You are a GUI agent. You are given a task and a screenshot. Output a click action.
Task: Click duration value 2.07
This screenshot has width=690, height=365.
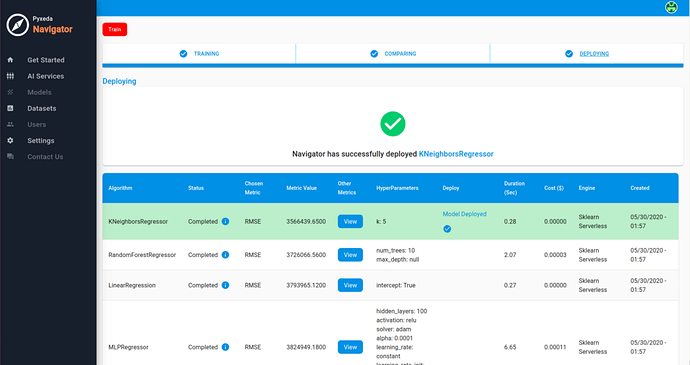point(510,255)
